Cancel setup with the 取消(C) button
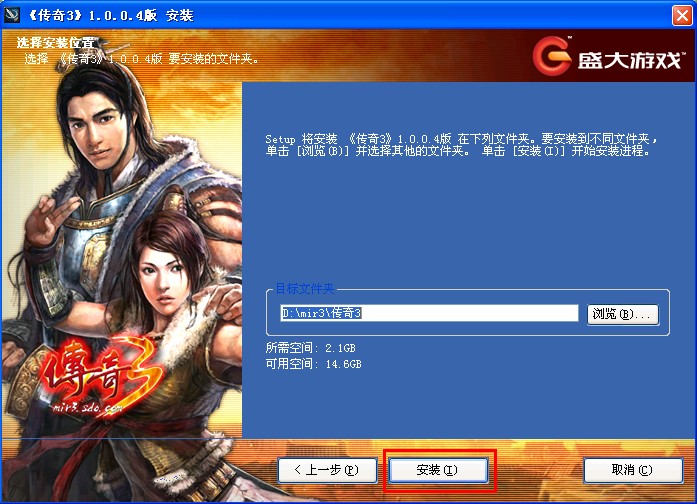Viewport: 697px width, 504px height. tap(633, 470)
